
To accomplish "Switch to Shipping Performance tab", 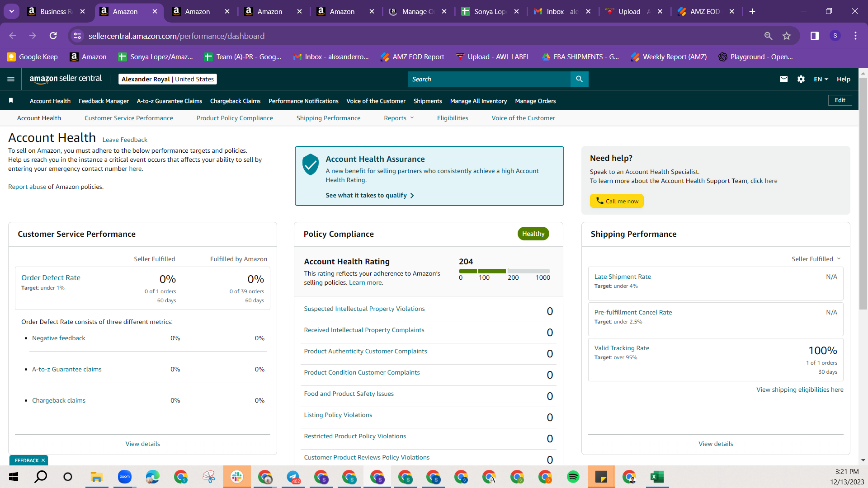I will 329,118.
